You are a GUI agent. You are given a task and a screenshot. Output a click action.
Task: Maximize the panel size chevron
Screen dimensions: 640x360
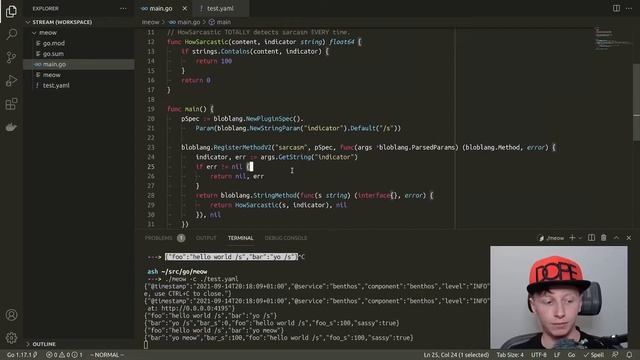click(616, 238)
